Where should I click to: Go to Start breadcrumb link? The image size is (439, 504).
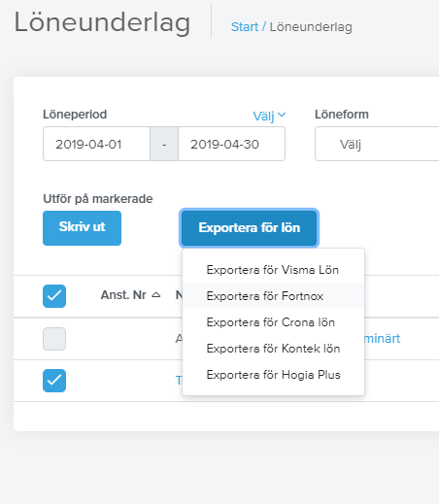pyautogui.click(x=245, y=27)
